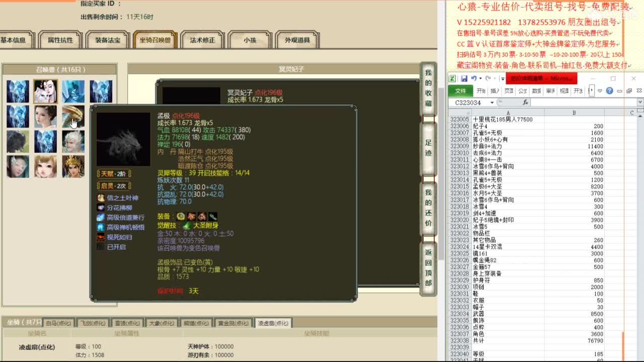Click the 高级倍道兼行 skill icon
The height and width of the screenshot is (362, 644).
[x=101, y=217]
